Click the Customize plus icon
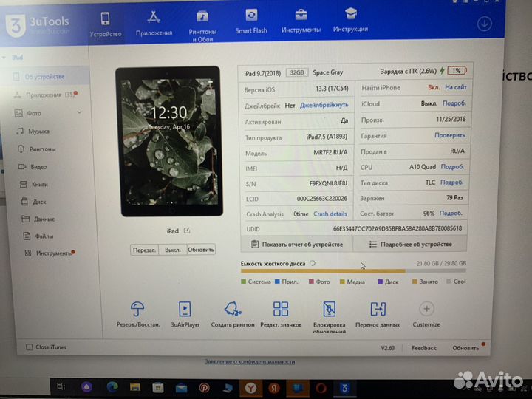532x399 pixels. [426, 309]
